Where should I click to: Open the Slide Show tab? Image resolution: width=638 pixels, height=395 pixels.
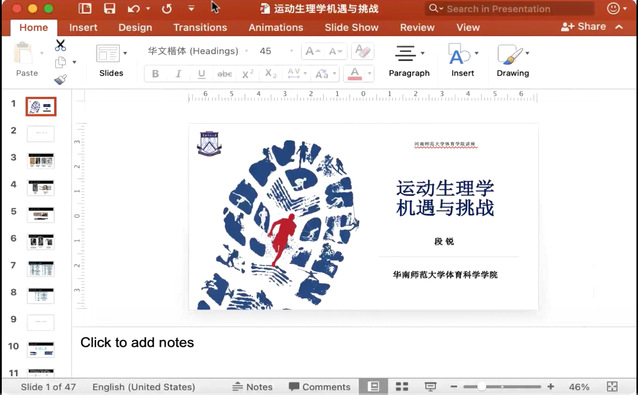click(x=352, y=27)
